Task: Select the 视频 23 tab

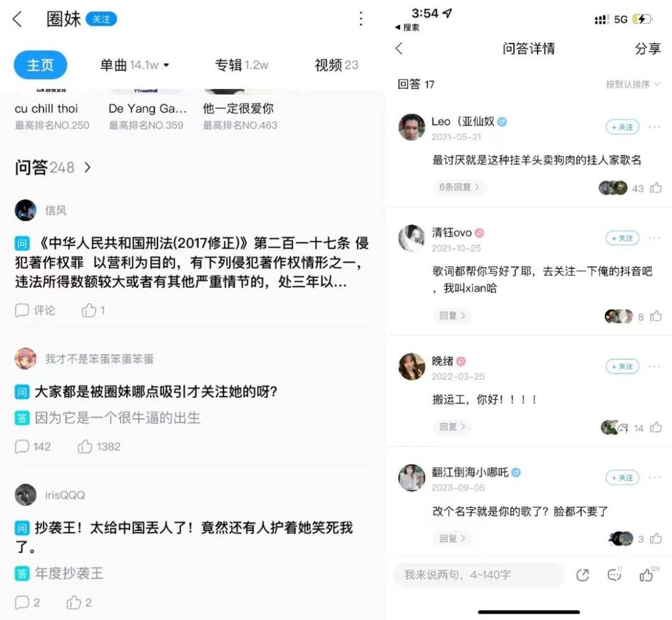Action: [336, 65]
